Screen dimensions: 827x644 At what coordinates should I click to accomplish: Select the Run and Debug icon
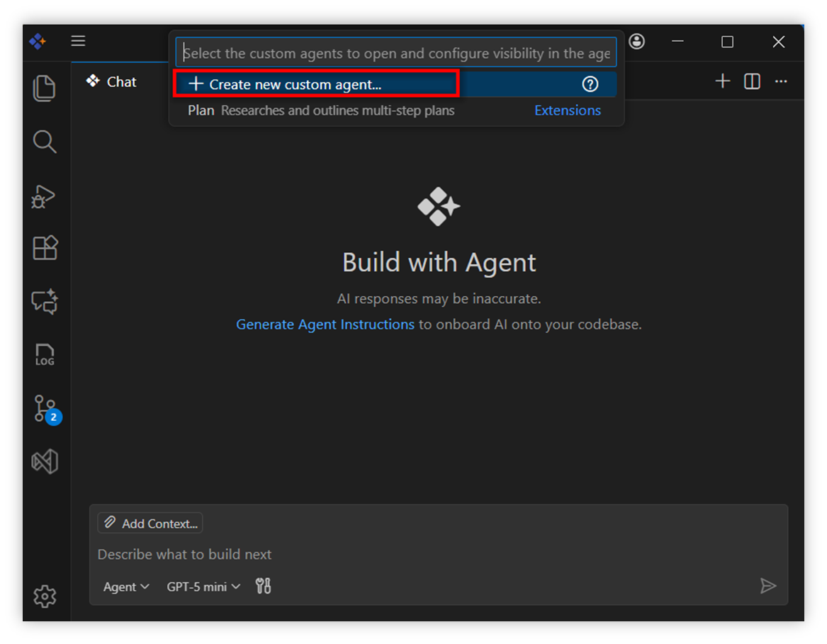tap(45, 196)
